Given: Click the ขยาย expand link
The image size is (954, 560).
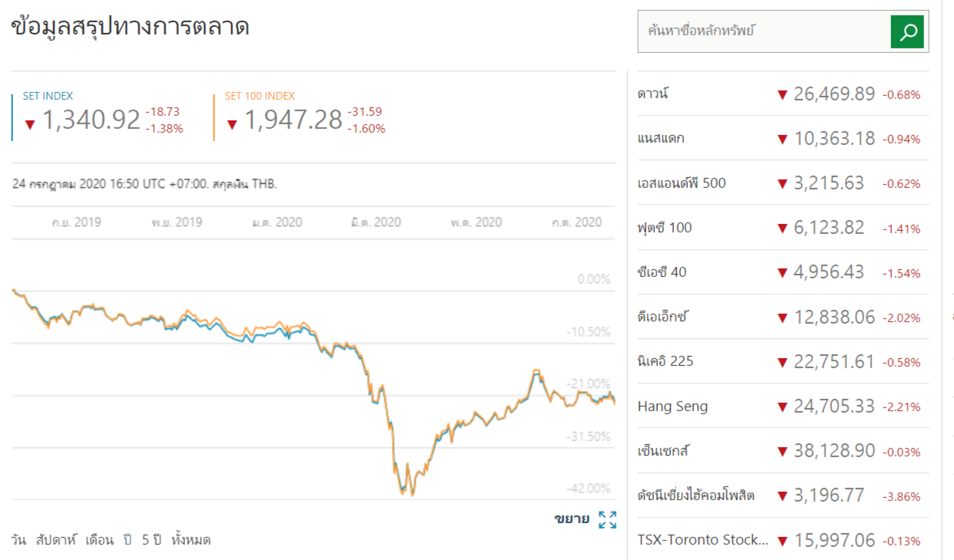Looking at the screenshot, I should point(572,519).
